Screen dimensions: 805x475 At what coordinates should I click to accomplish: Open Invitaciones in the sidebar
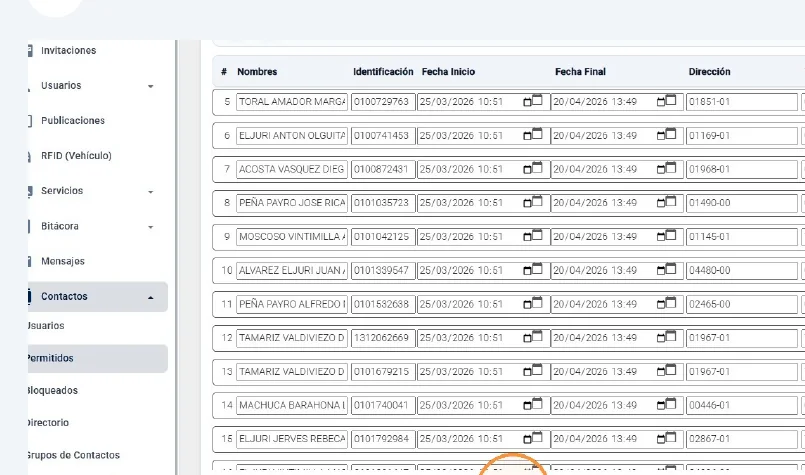[x=68, y=50]
